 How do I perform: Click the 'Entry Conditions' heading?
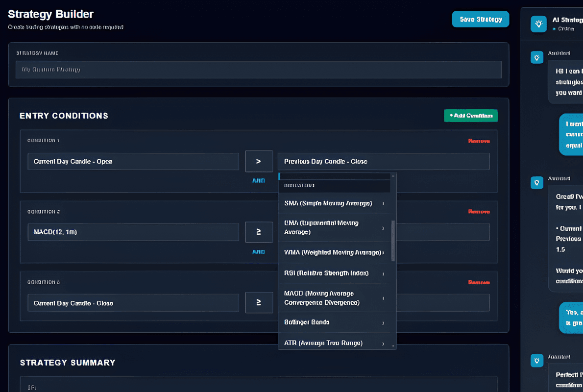point(64,116)
